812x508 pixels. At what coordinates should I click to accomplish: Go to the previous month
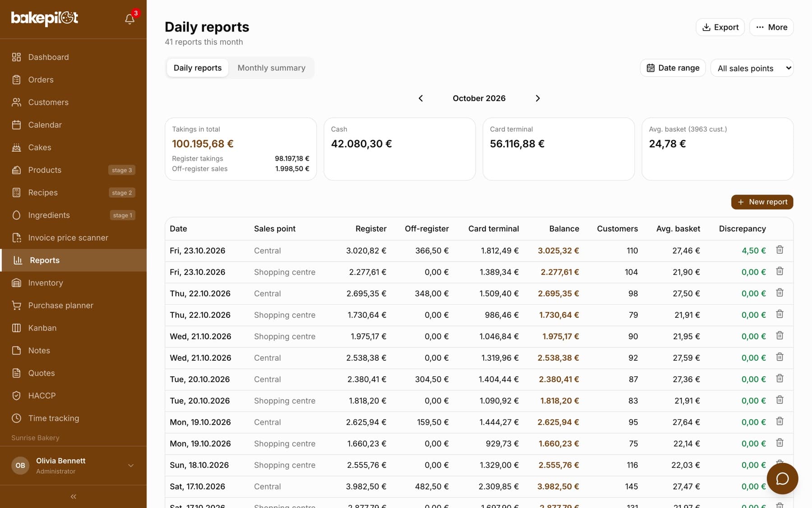[420, 98]
